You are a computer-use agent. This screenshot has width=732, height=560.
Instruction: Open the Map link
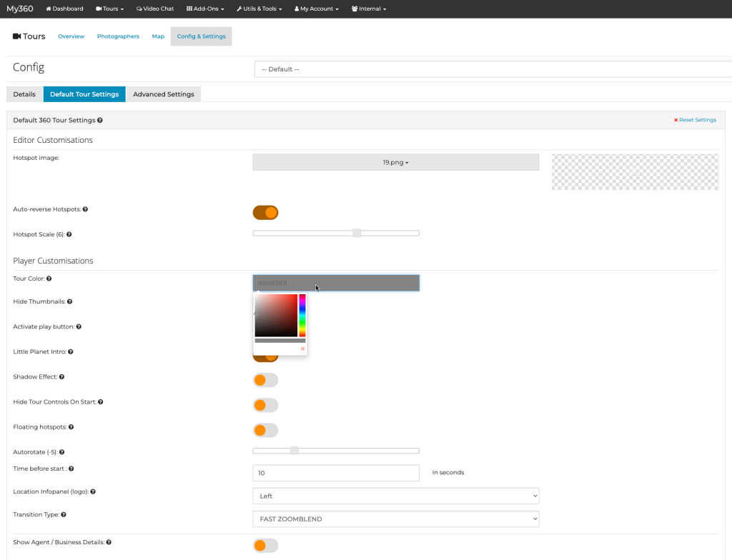(x=158, y=36)
